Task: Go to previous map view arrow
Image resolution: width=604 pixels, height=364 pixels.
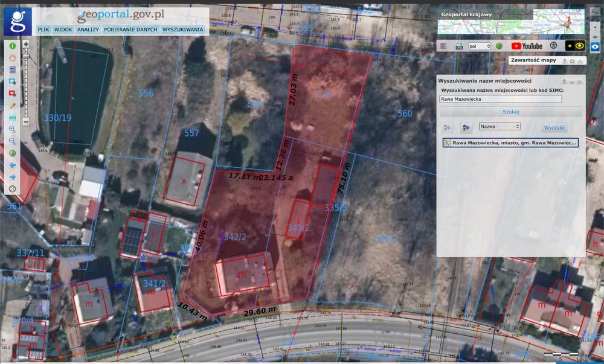Action: (12, 165)
